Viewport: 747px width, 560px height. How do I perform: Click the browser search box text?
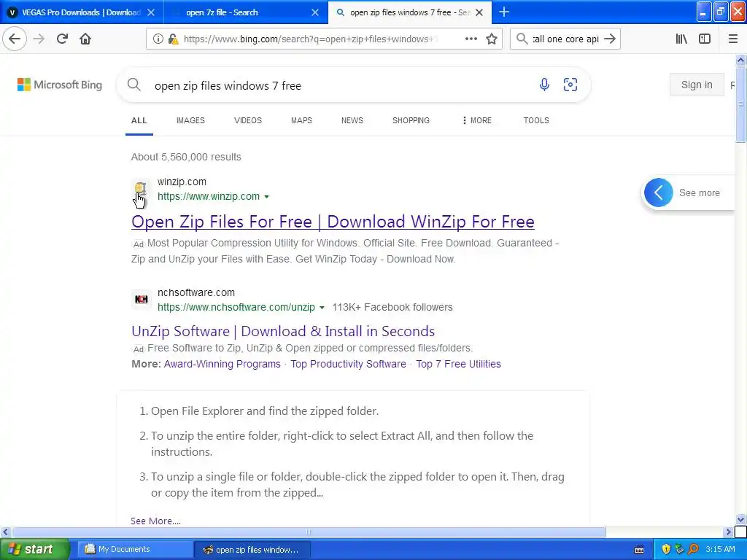tap(565, 39)
